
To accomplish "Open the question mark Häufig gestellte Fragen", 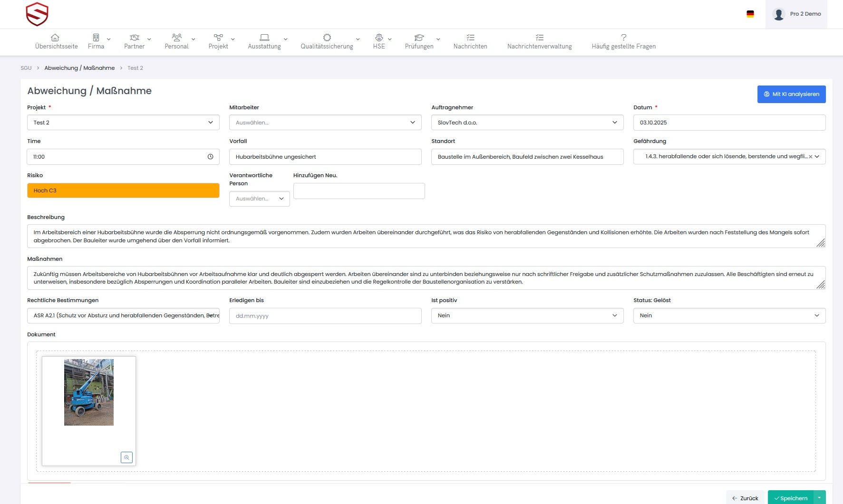I will click(x=623, y=38).
